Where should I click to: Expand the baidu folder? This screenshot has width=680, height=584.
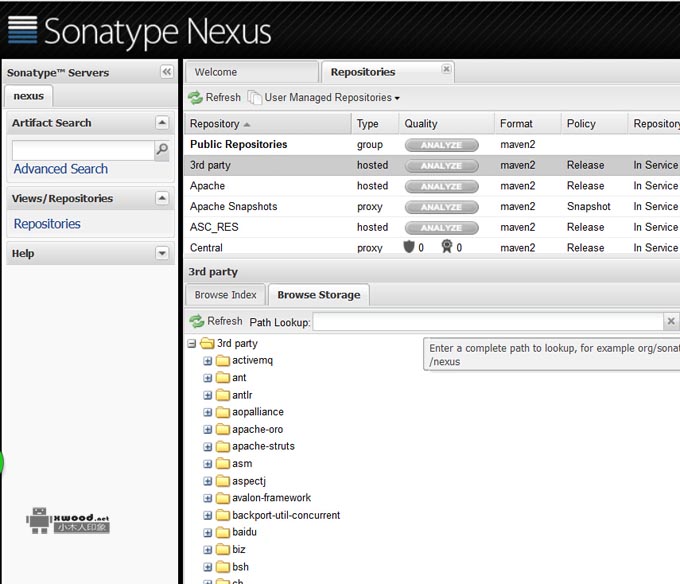208,532
